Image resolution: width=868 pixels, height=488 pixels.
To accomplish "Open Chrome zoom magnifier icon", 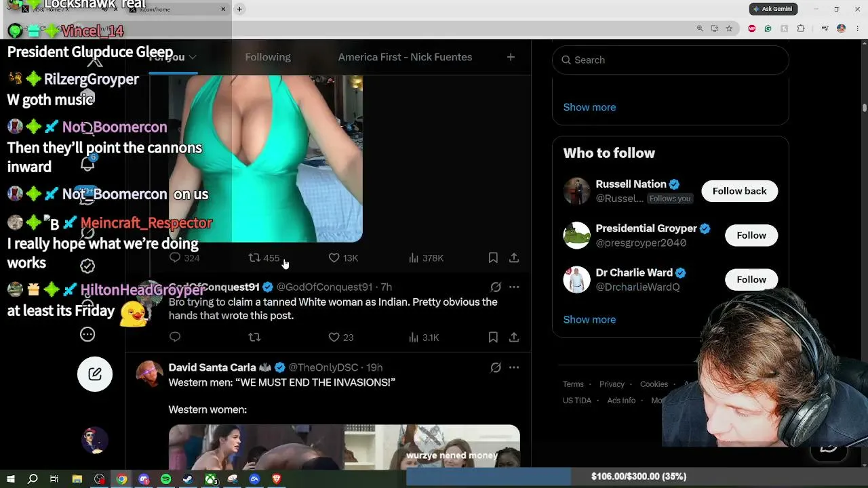I will click(700, 28).
